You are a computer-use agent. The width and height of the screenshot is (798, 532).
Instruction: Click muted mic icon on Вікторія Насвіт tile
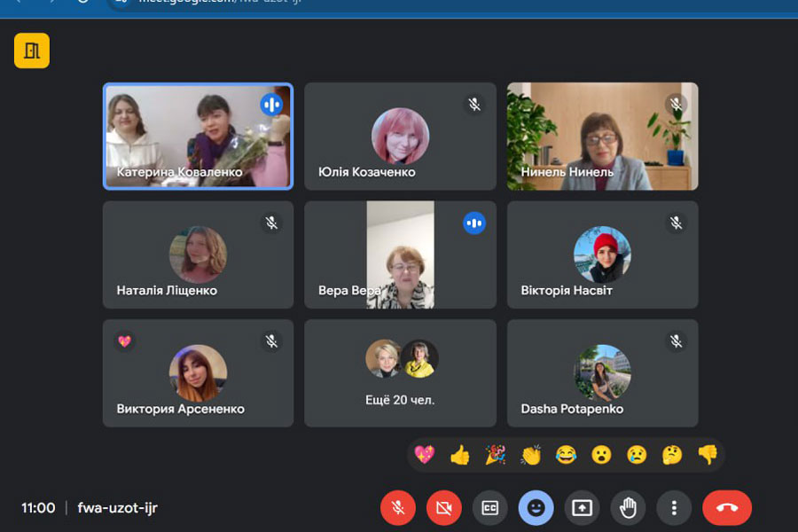(676, 223)
